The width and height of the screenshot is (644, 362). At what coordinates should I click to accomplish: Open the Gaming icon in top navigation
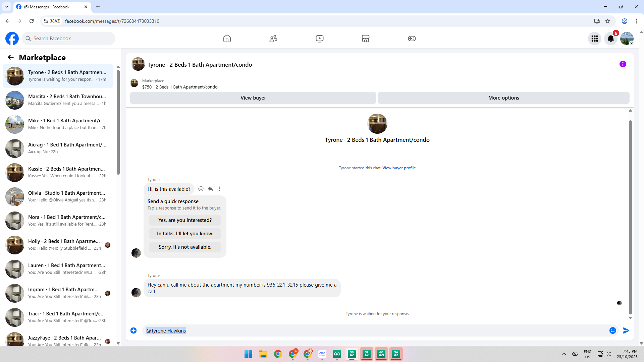click(x=412, y=39)
